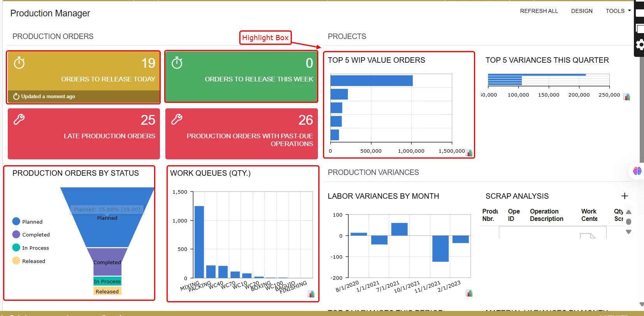Click the Production Manager page title
The height and width of the screenshot is (316, 644).
pyautogui.click(x=50, y=13)
